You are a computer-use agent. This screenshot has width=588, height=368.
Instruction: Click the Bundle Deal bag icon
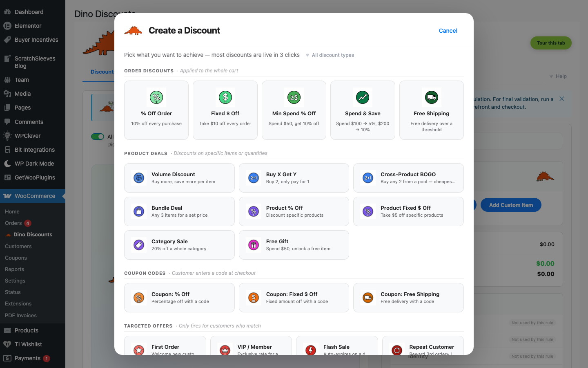pyautogui.click(x=139, y=211)
